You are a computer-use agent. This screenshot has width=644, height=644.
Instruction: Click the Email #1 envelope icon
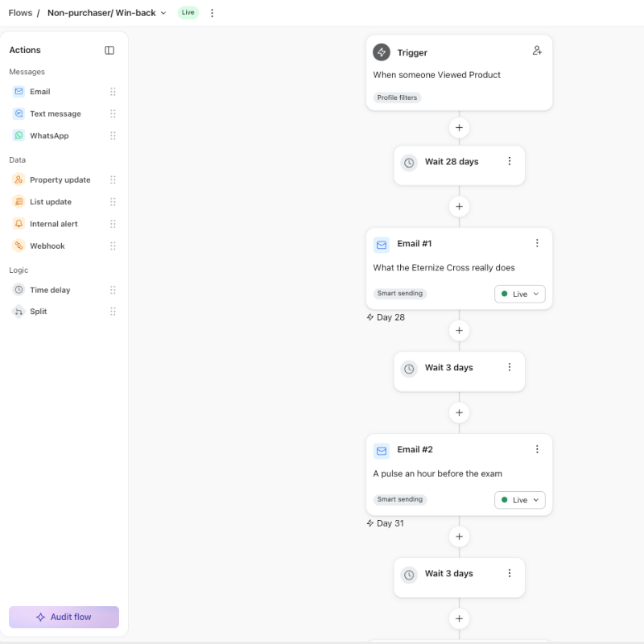click(382, 245)
